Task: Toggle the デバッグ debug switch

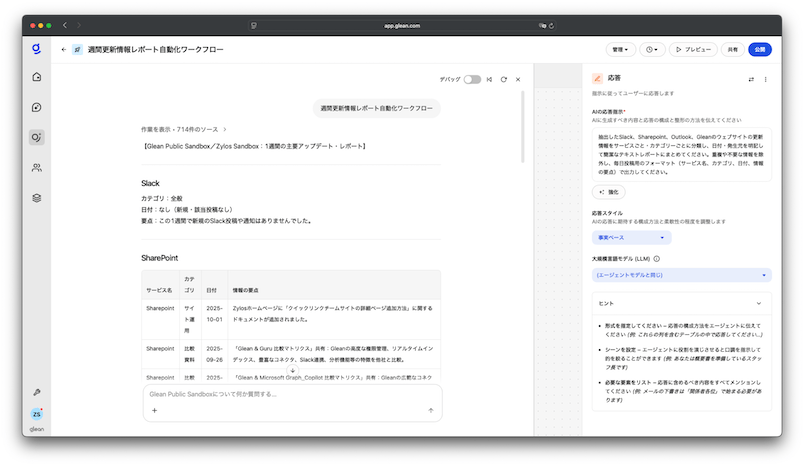Action: [x=472, y=79]
